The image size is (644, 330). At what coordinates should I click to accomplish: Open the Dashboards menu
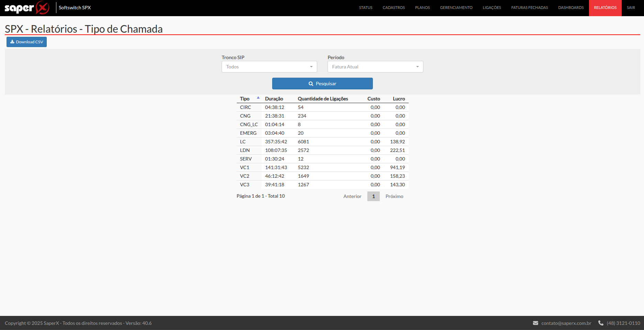point(571,8)
